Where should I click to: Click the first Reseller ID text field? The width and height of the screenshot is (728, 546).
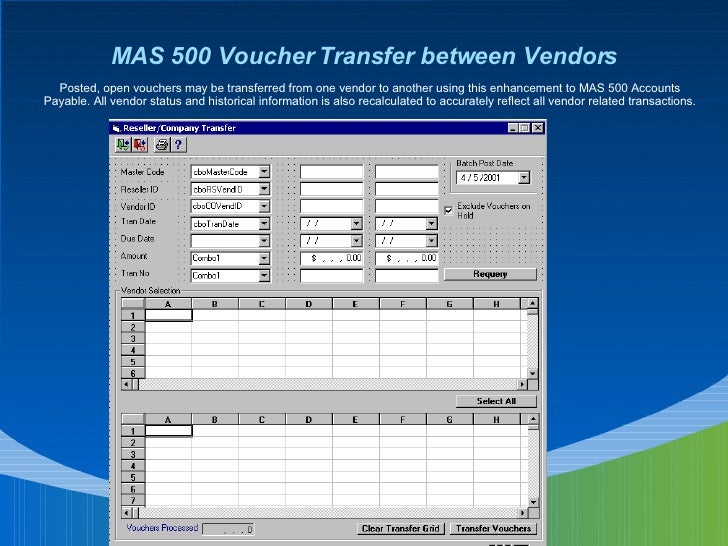(x=332, y=189)
